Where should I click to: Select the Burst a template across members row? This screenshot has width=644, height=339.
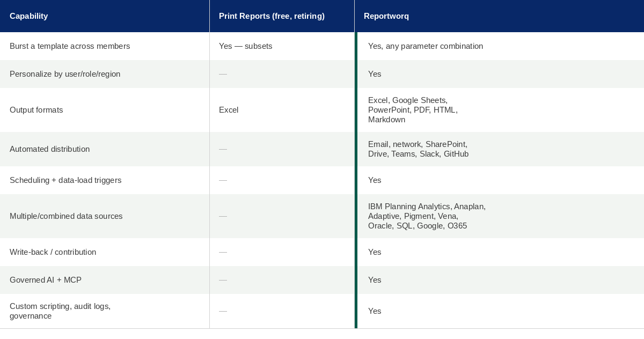click(322, 46)
